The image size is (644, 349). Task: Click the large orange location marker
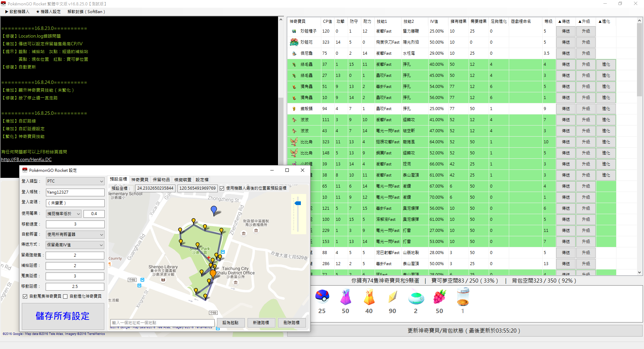click(213, 274)
